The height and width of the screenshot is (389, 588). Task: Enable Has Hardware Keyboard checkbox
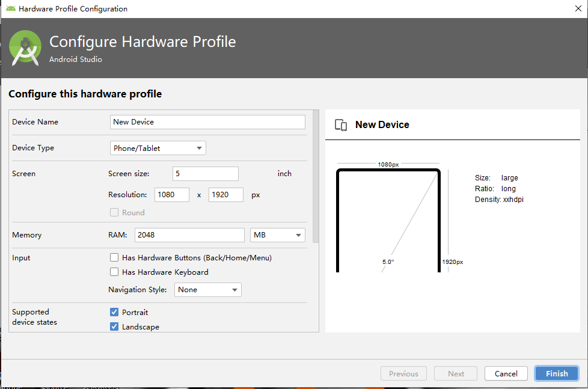(x=114, y=272)
